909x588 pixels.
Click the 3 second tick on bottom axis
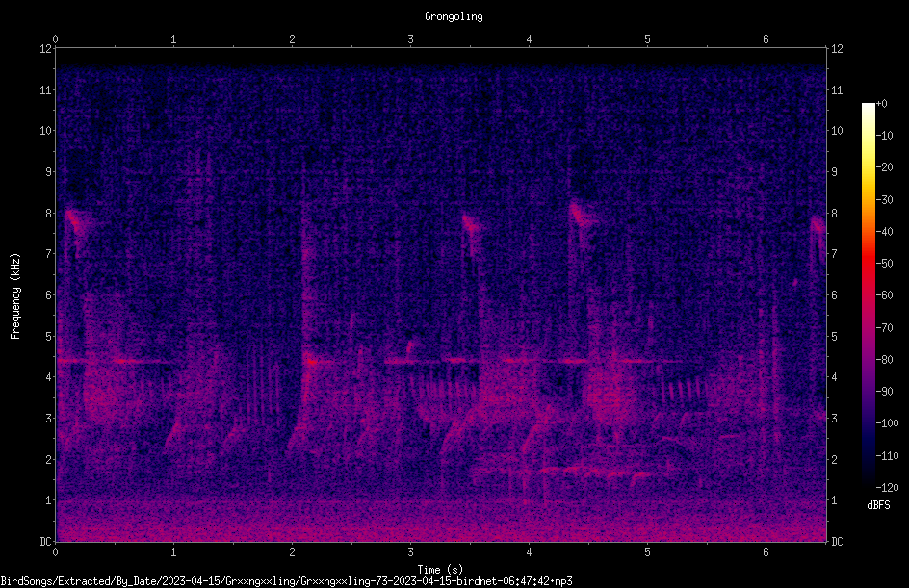tap(410, 552)
